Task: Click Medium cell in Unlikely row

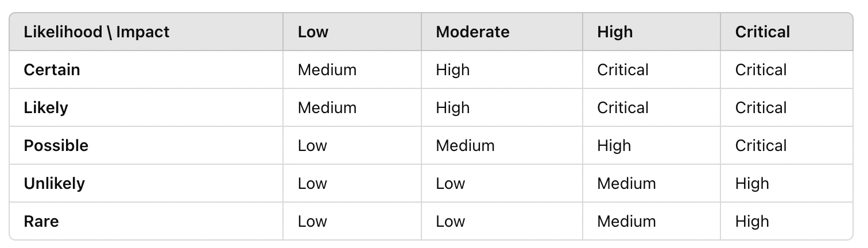Action: click(626, 184)
